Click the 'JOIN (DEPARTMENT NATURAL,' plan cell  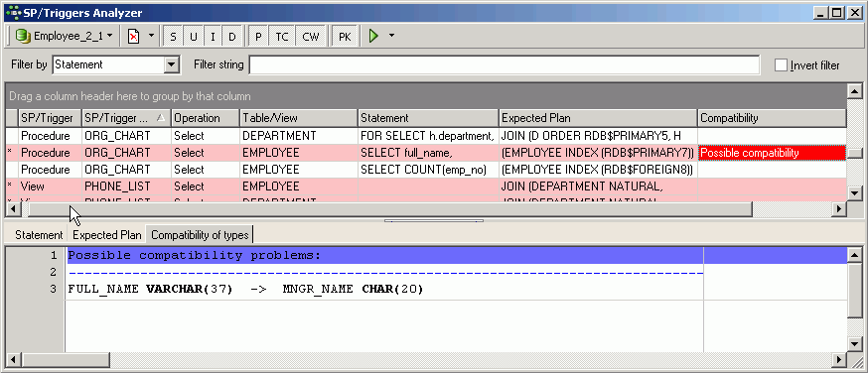tap(598, 186)
